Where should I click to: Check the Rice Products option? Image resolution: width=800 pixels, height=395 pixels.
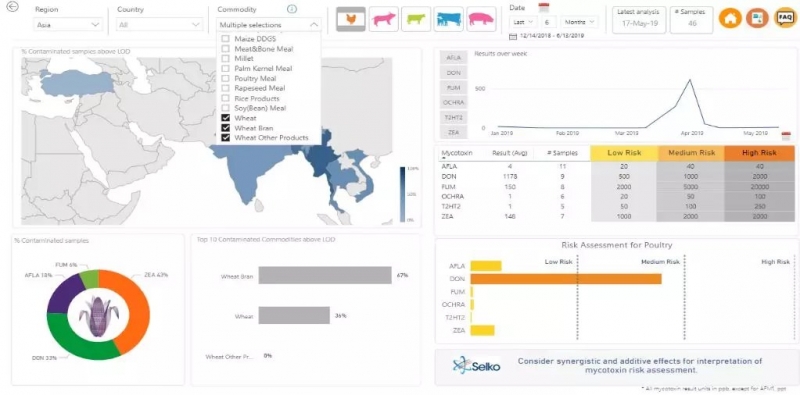(x=225, y=98)
